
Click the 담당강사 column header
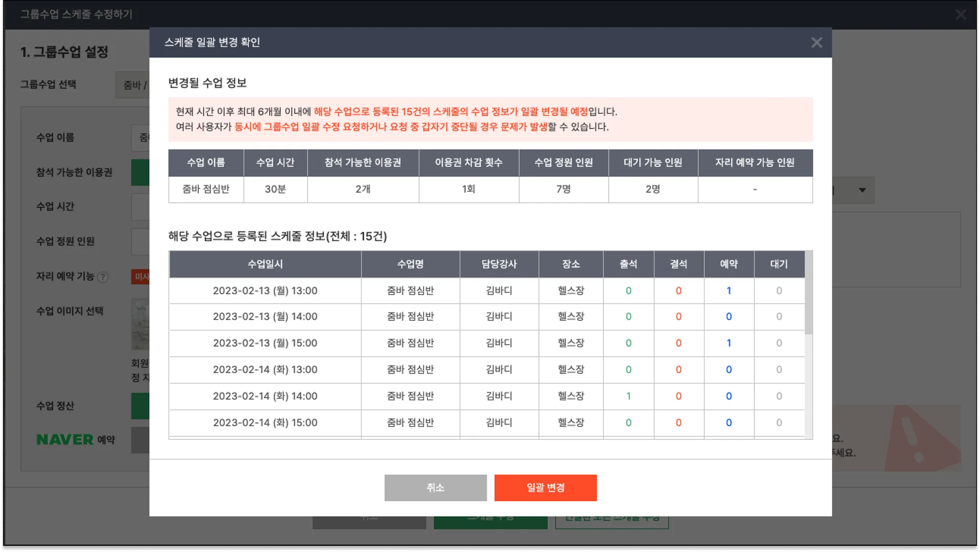coord(499,264)
